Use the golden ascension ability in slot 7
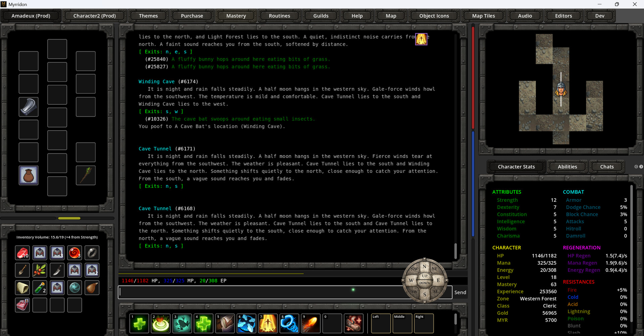This screenshot has height=336, width=644. pos(268,323)
